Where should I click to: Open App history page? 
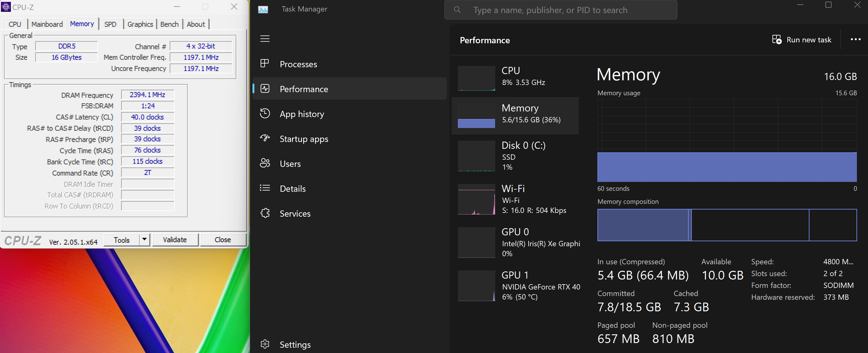click(349, 114)
